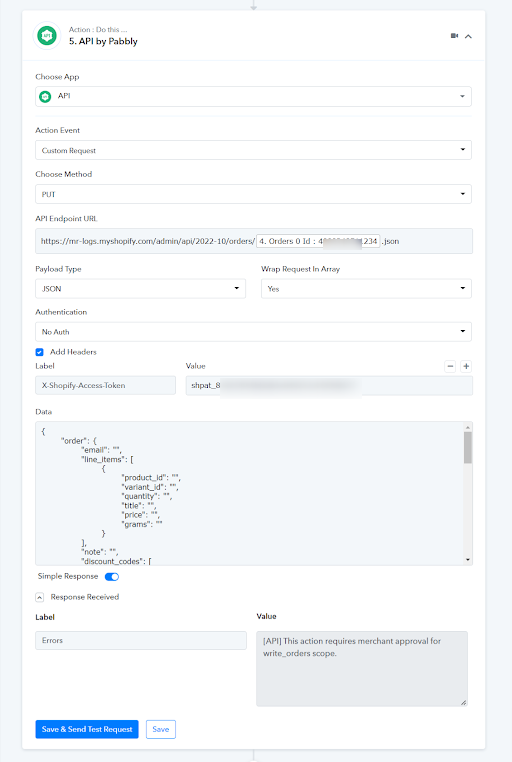Screen dimensions: 512x762
Task: Open the Action Event Custom Request dropdown
Action: [253, 150]
